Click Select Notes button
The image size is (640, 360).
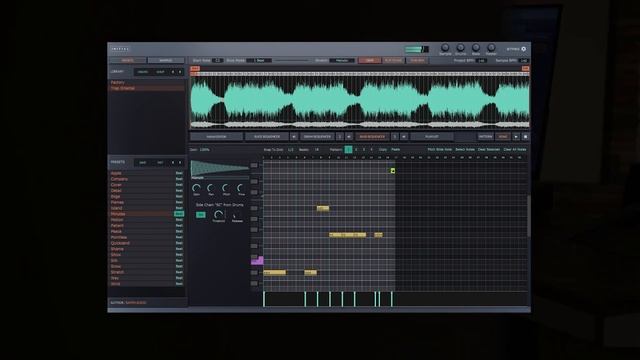(x=465, y=150)
